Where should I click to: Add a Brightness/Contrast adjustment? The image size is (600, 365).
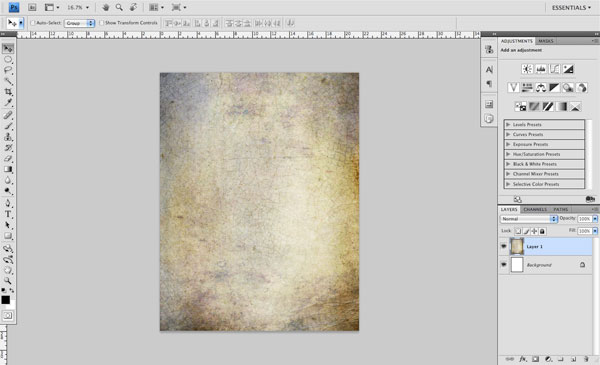pos(527,69)
